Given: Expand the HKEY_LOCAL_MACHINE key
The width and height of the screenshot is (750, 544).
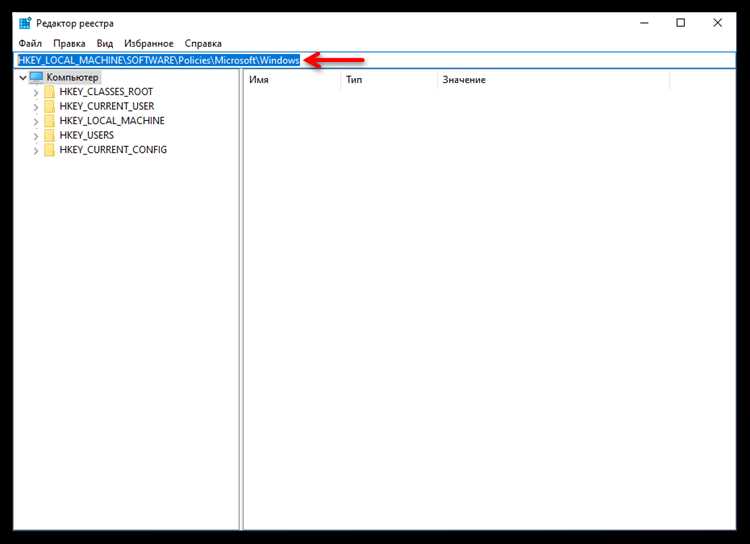Looking at the screenshot, I should click(x=36, y=122).
